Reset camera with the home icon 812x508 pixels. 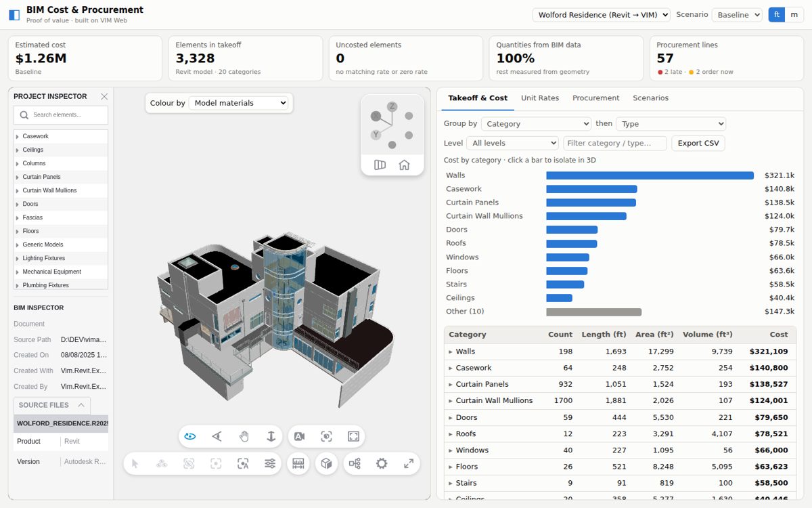point(404,165)
